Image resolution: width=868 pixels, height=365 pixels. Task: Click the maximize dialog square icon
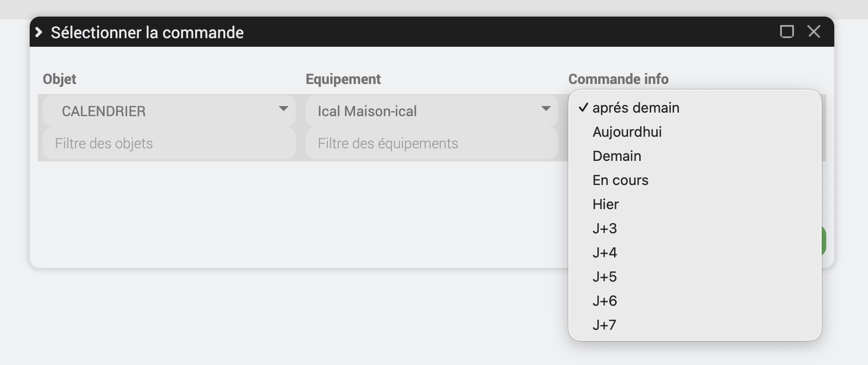click(787, 32)
